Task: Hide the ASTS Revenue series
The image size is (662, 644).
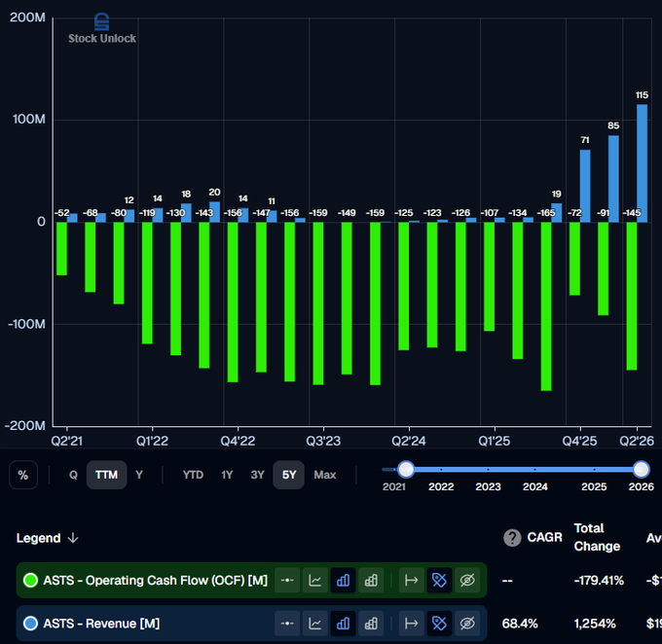Action: point(467,624)
